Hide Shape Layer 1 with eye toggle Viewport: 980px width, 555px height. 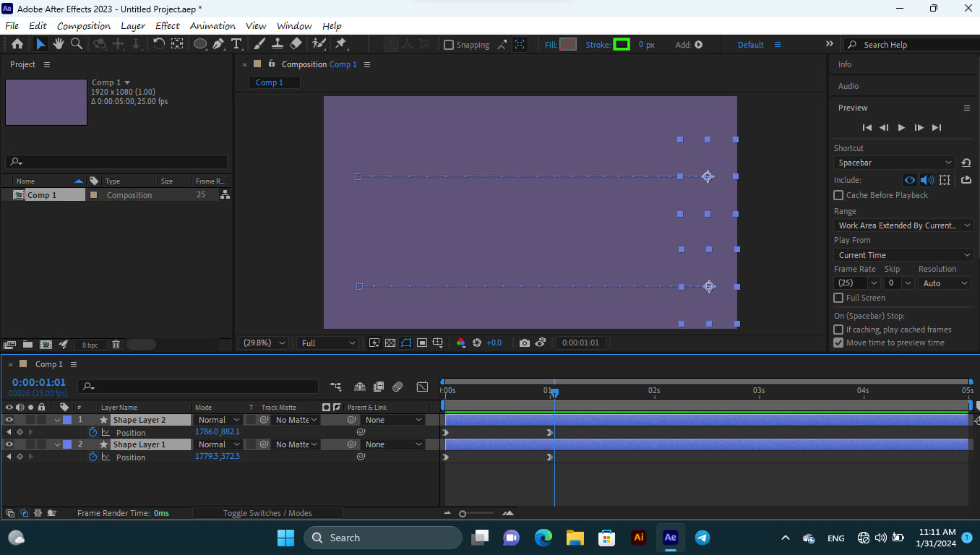(9, 444)
